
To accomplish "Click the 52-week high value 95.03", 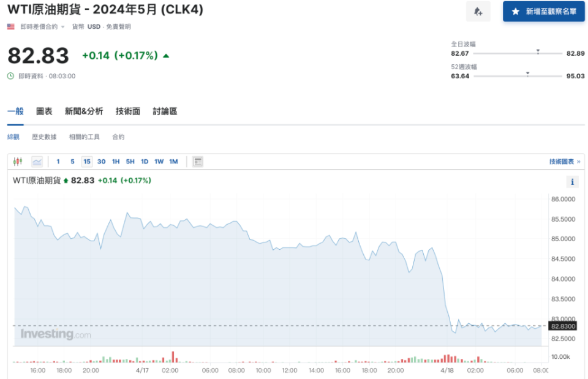I will (x=575, y=76).
